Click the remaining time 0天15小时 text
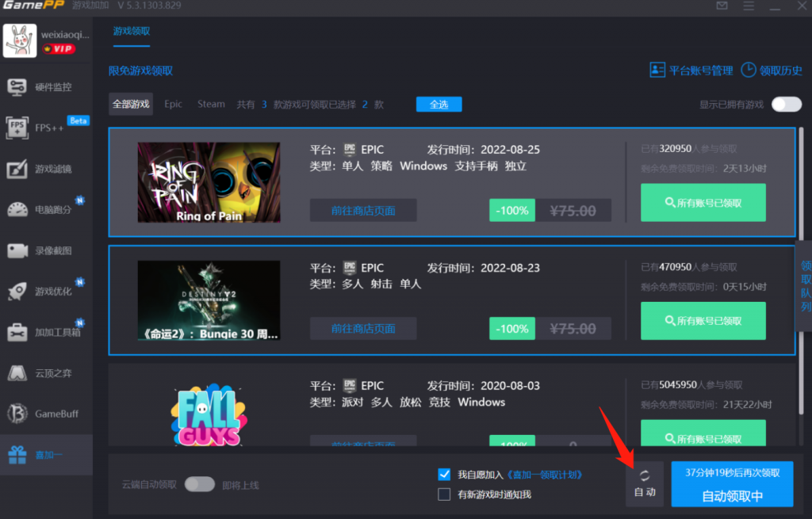The width and height of the screenshot is (812, 519). coord(745,287)
